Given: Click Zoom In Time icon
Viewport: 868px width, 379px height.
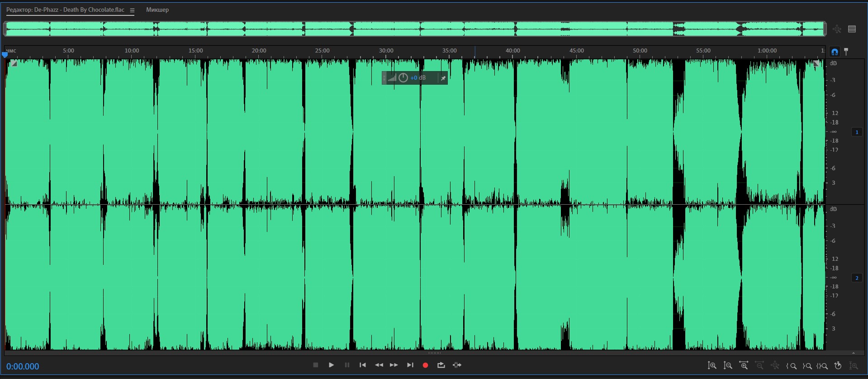Looking at the screenshot, I should pos(744,365).
